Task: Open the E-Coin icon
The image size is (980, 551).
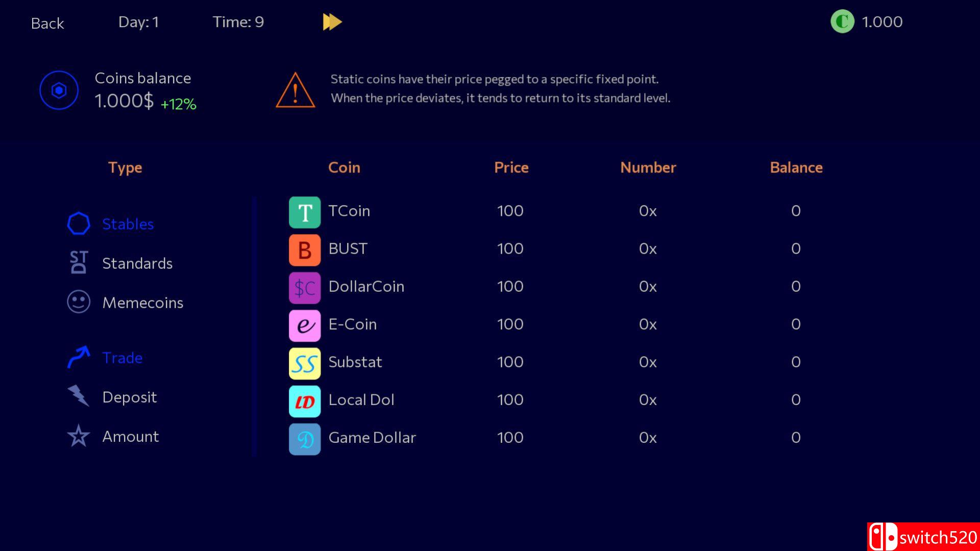Action: (304, 325)
